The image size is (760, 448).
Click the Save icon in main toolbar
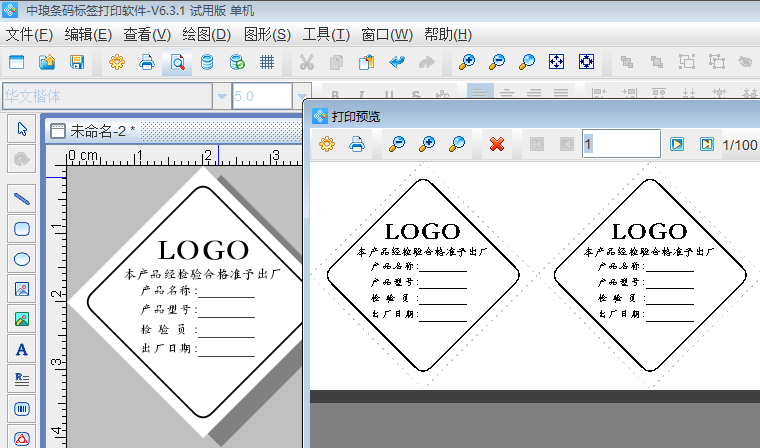pos(77,62)
